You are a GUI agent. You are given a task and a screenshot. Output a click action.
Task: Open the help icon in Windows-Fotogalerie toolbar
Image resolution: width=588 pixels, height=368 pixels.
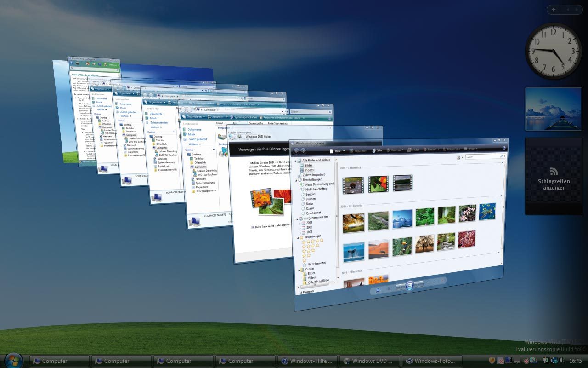tap(505, 148)
